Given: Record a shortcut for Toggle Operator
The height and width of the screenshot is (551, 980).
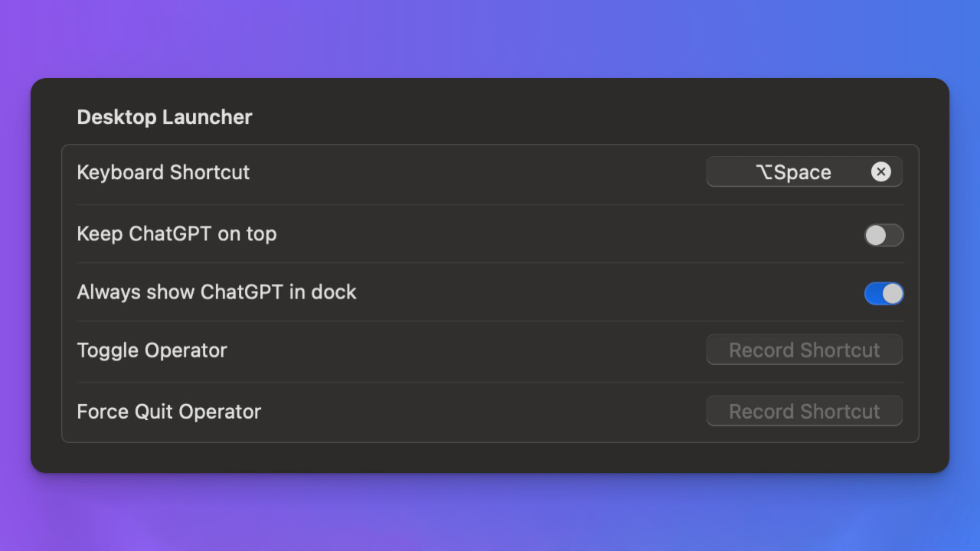Looking at the screenshot, I should [804, 350].
